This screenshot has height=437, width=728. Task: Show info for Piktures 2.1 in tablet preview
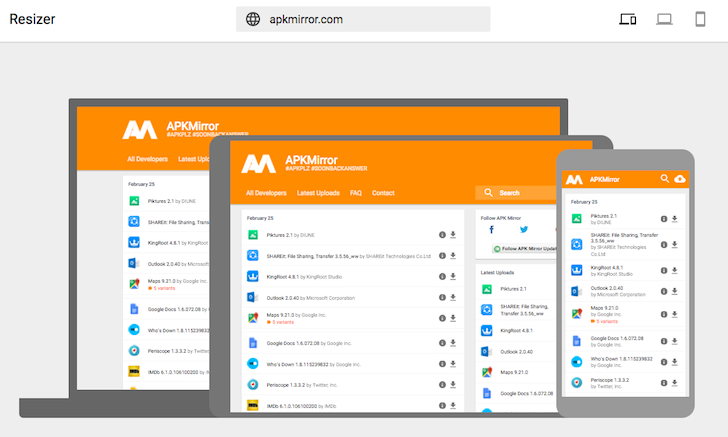442,235
